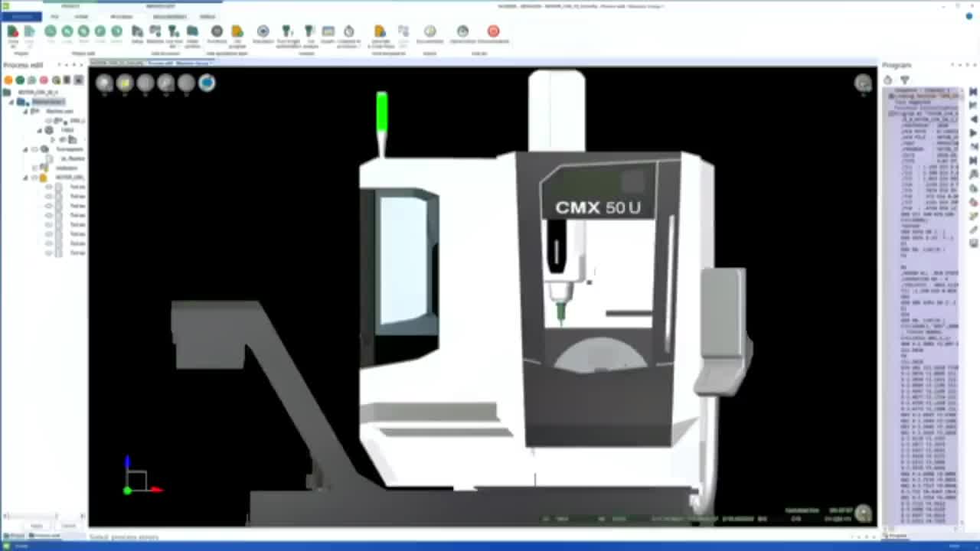Click the blue circular simulation icon in the ribbon

coord(263,31)
